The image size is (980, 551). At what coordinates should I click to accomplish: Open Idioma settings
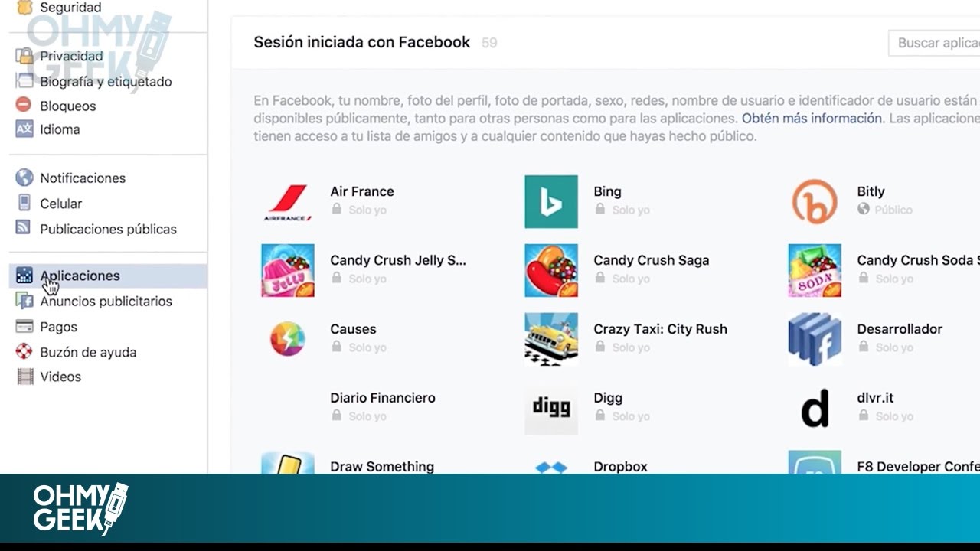pos(60,129)
